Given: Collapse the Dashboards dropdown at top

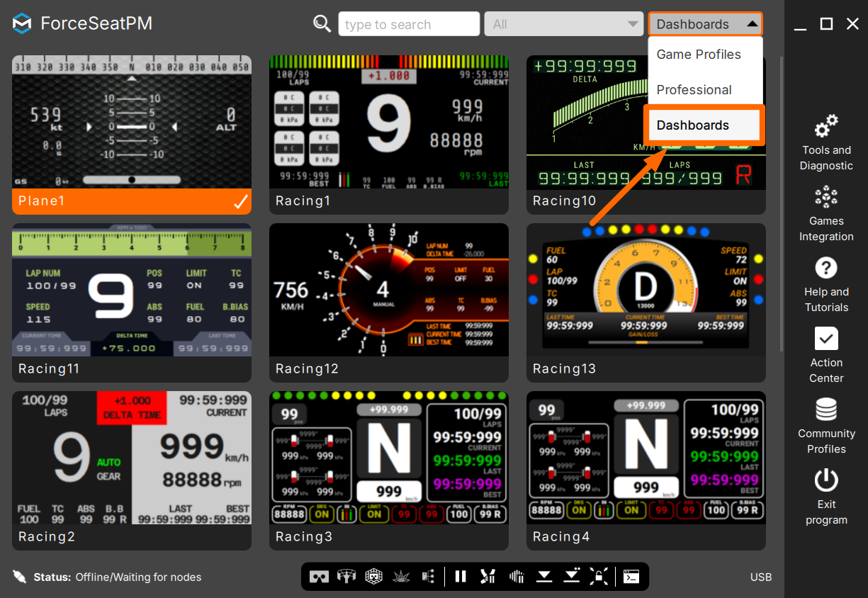Looking at the screenshot, I should pyautogui.click(x=705, y=24).
